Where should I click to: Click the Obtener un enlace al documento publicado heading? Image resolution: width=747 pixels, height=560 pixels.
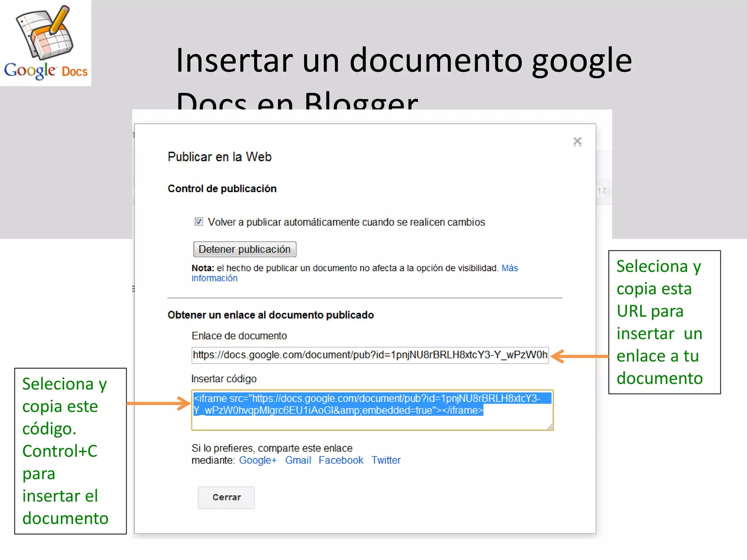coord(271,315)
